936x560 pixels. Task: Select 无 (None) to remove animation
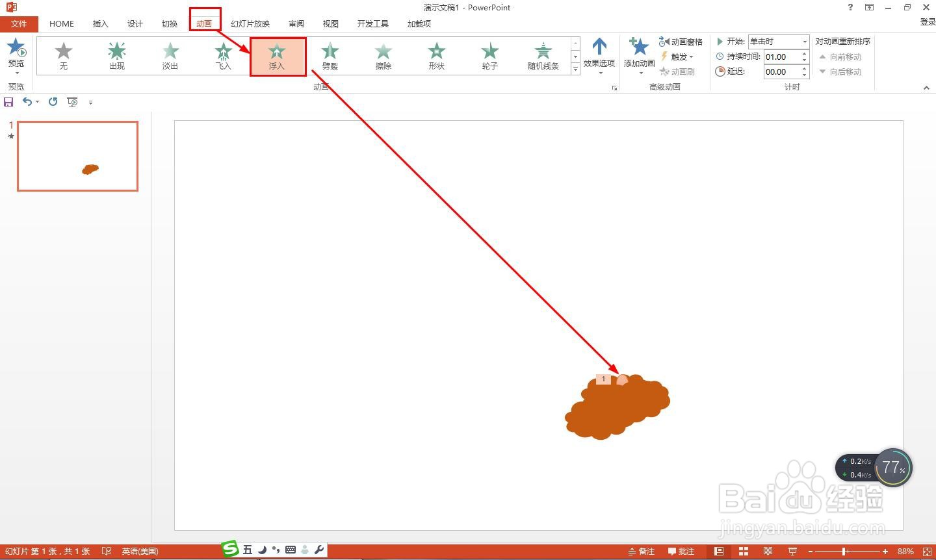64,56
